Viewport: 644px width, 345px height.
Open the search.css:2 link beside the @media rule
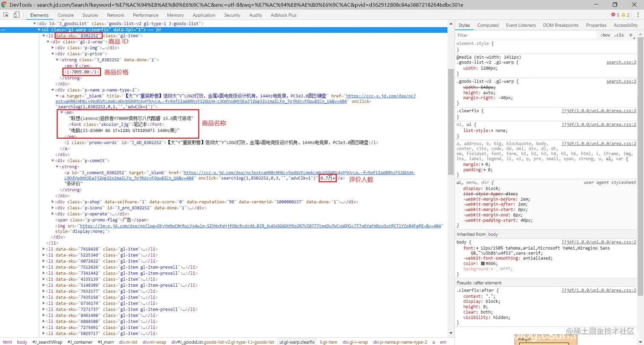(x=621, y=62)
